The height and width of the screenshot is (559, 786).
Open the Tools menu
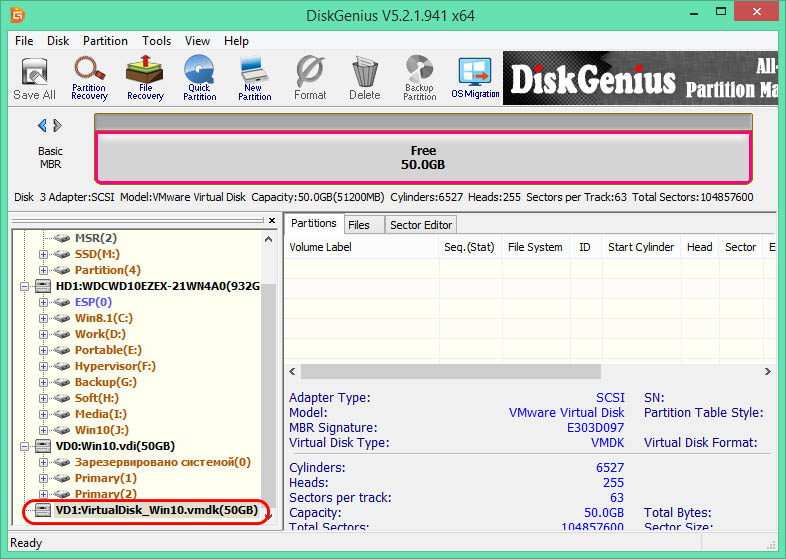(156, 41)
